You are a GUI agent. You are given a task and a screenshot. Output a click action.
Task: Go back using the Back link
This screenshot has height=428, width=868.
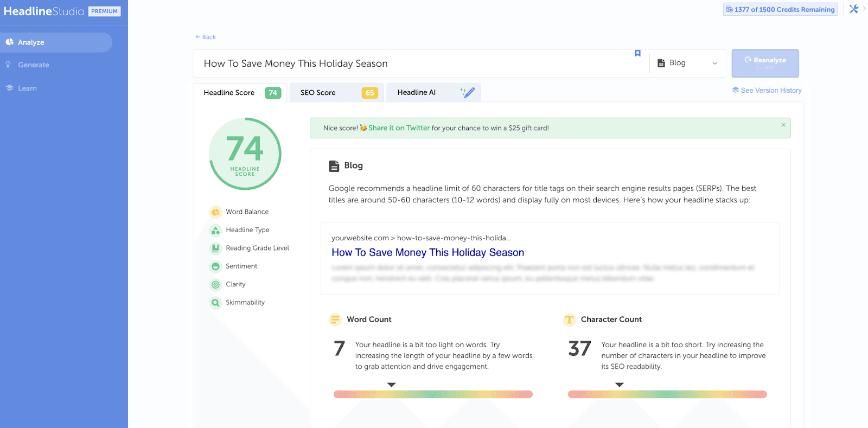tap(206, 37)
